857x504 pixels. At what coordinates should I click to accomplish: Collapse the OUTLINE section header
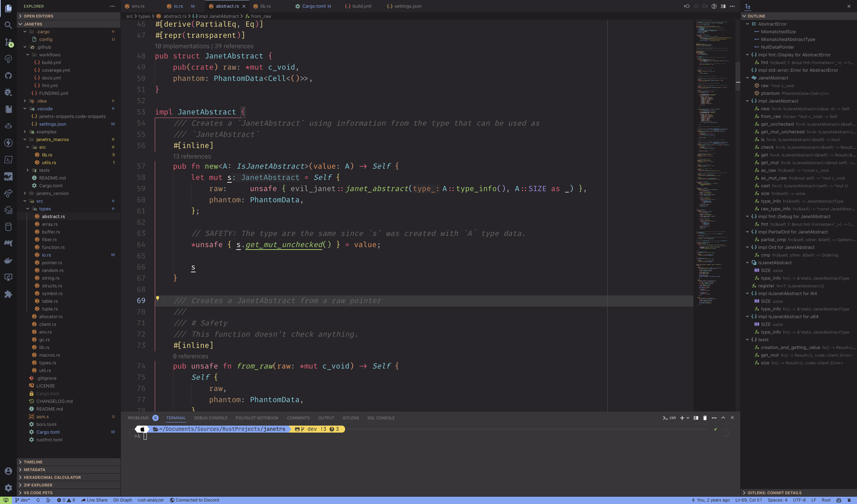pos(756,16)
